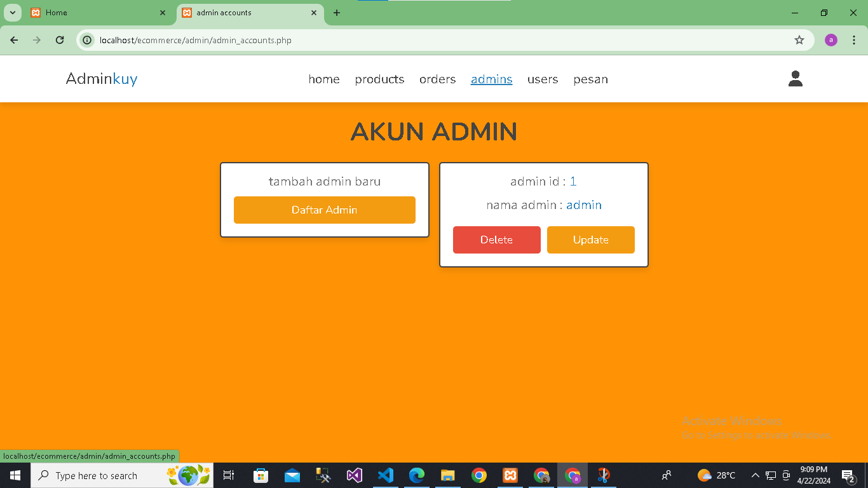Open the Snipping Tool scissors icon on the taskbar
Screen dimensions: 868x488
click(x=604, y=475)
